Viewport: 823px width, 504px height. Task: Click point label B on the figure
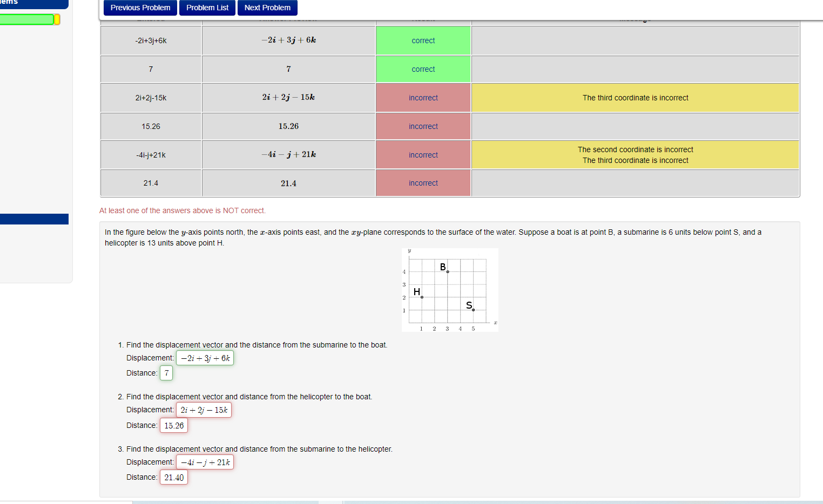pos(443,267)
